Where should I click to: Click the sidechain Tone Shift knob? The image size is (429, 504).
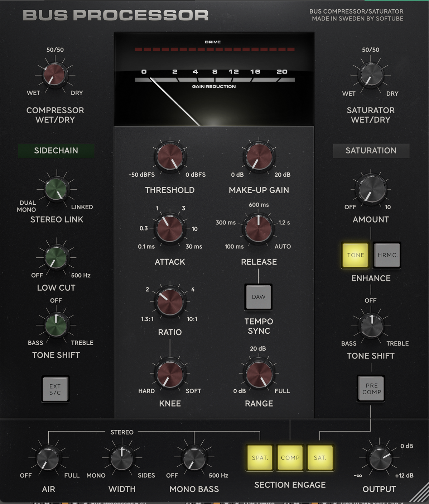click(56, 325)
